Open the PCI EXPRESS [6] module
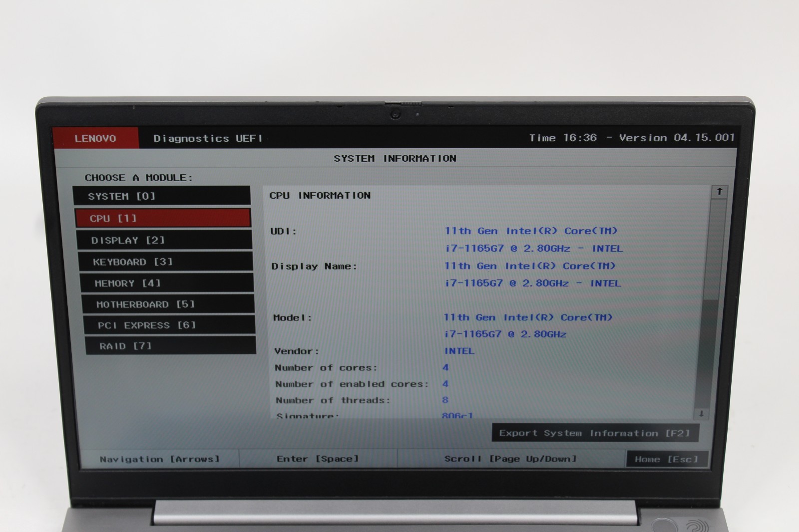Viewport: 799px width, 532px height. (169, 325)
